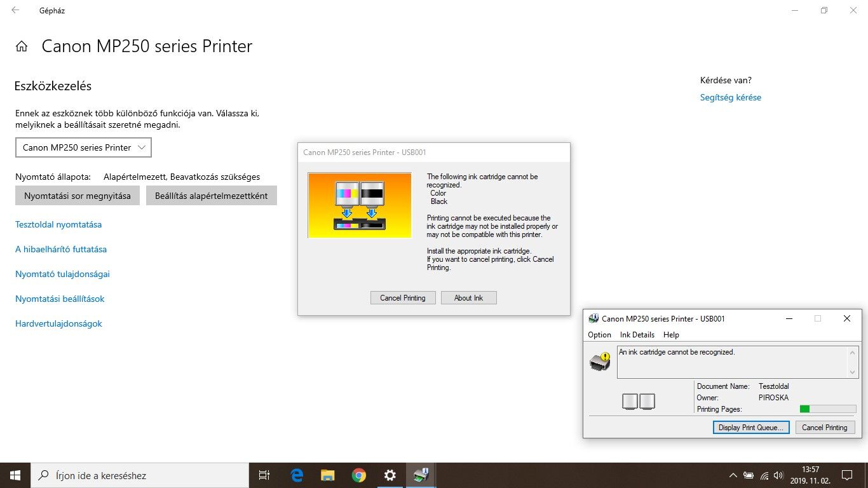The height and width of the screenshot is (488, 868).
Task: Click the 'Tesztoldal' document name text
Action: [774, 386]
